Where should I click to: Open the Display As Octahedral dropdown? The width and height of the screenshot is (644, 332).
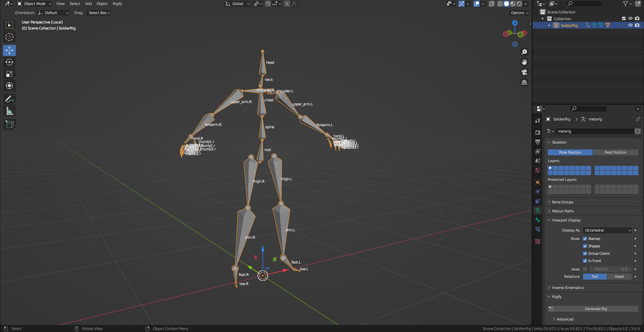coord(607,230)
